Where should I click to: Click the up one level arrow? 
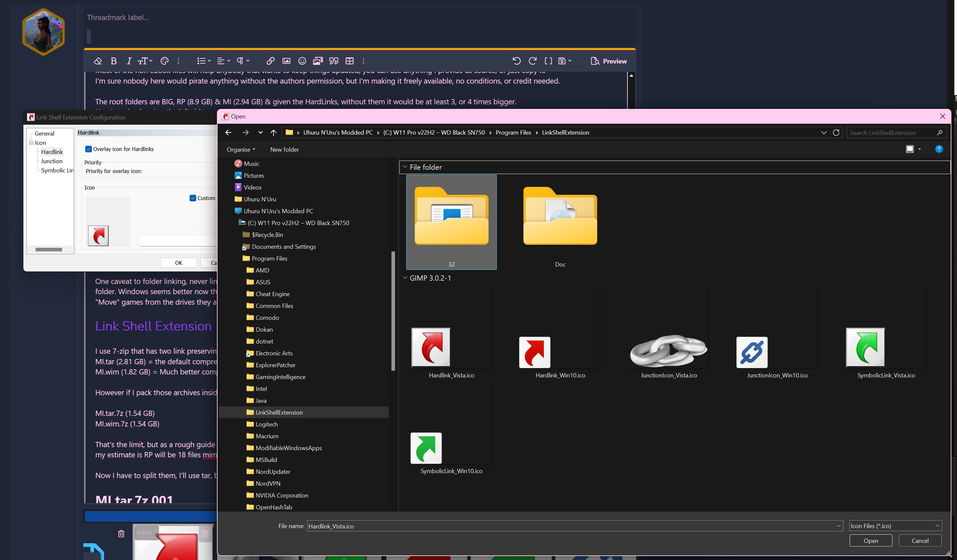(x=273, y=133)
